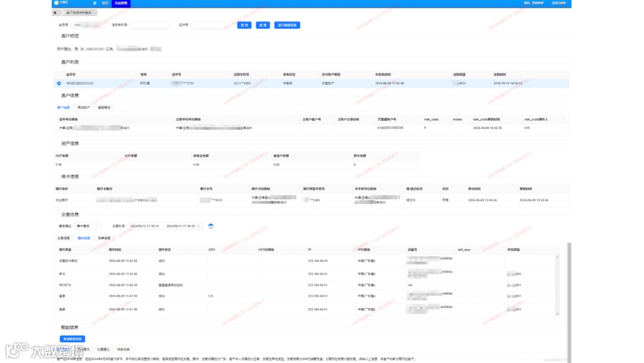Click the 设备号 column header
This screenshot has height=363, width=644.
[x=413, y=250]
